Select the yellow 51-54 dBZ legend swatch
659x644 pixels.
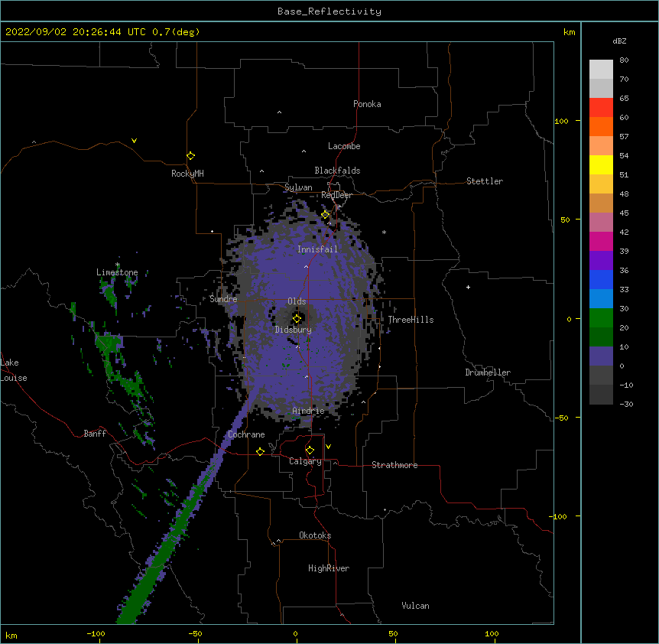tap(601, 164)
